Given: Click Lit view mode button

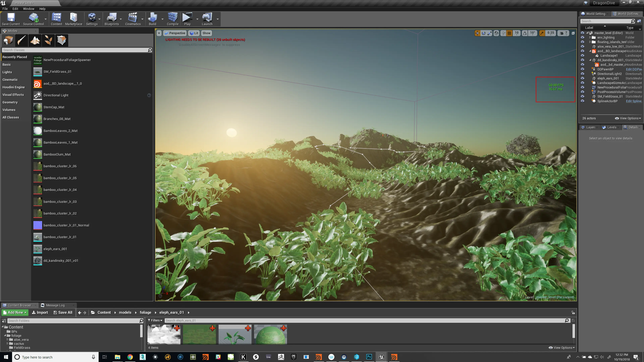Looking at the screenshot, I should [x=194, y=33].
